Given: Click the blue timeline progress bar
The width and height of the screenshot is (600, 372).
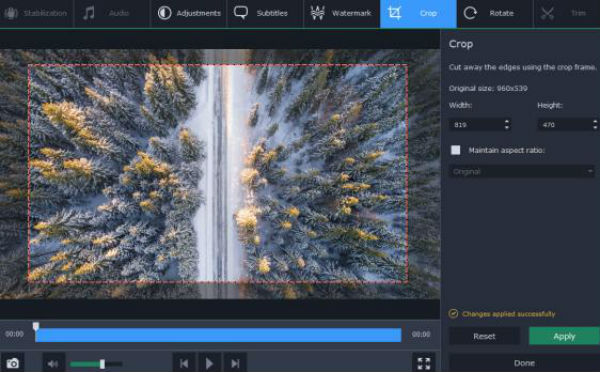Looking at the screenshot, I should [218, 335].
